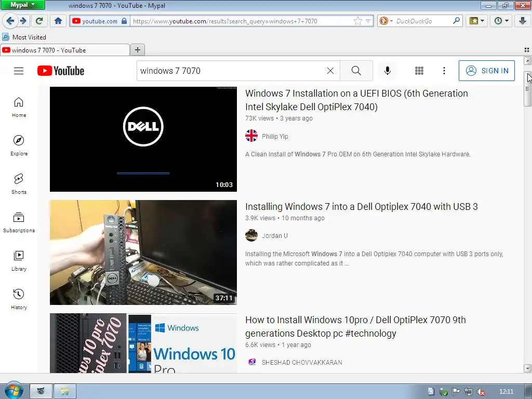
Task: Open the downloads arrow button
Action: coord(523,21)
